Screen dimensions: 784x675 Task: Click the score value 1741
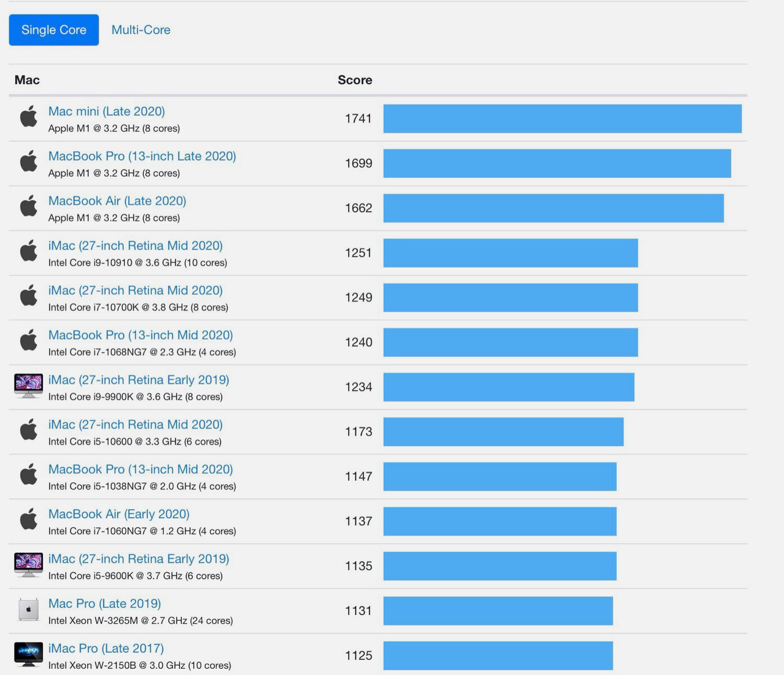358,118
